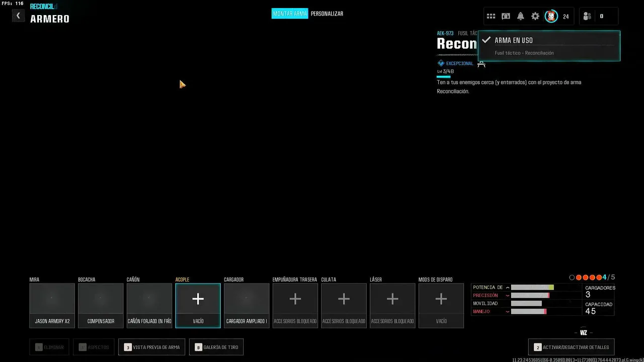Screen dimensions: 644x362
Task: Click the AEK-973 weapon name label
Action: [445, 33]
